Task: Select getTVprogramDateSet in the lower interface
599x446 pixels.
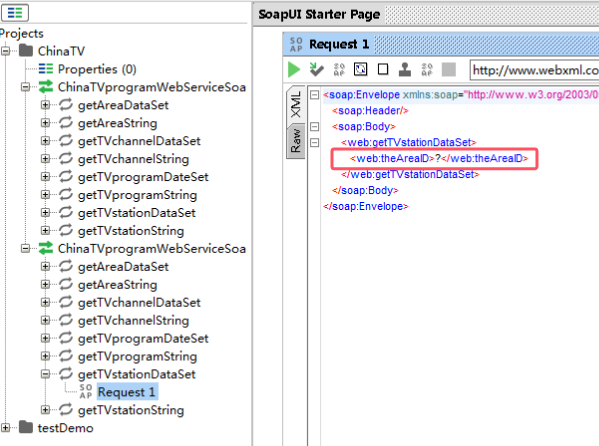Action: click(x=143, y=339)
